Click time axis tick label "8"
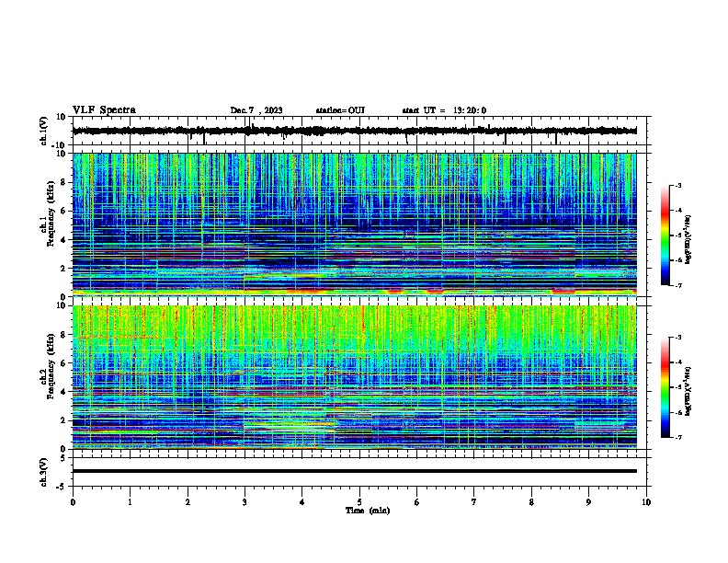 531,502
